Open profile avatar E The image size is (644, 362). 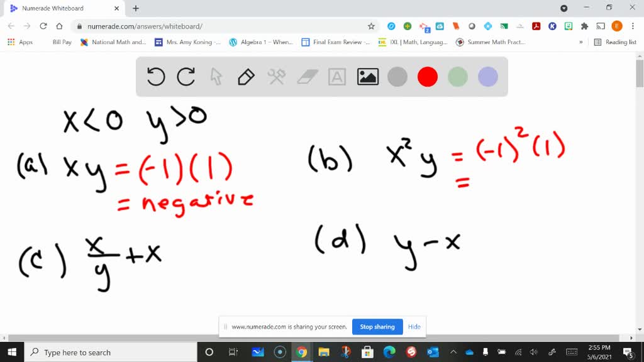(x=616, y=26)
